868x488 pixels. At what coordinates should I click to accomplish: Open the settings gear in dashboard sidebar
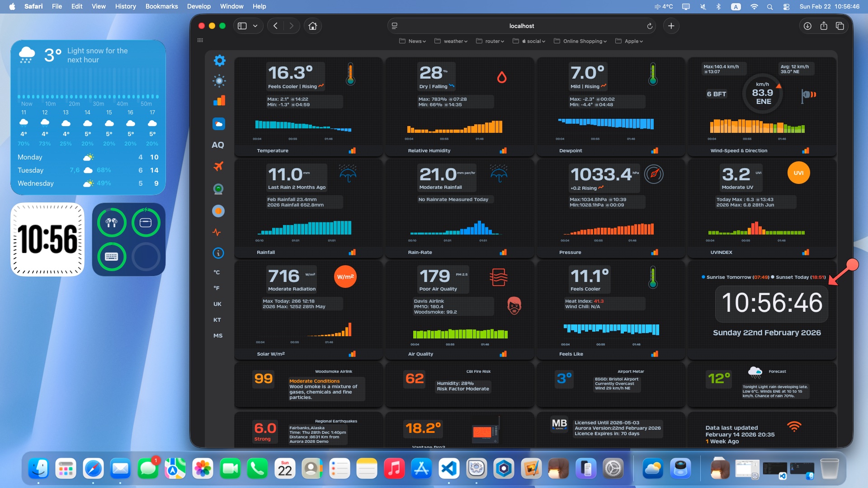point(219,61)
